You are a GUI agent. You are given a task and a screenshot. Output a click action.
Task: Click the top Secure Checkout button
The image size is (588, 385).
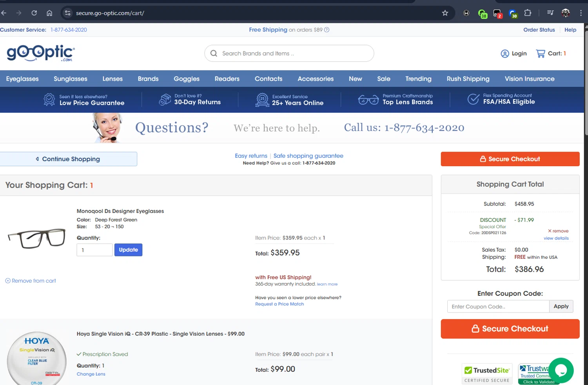click(x=510, y=159)
